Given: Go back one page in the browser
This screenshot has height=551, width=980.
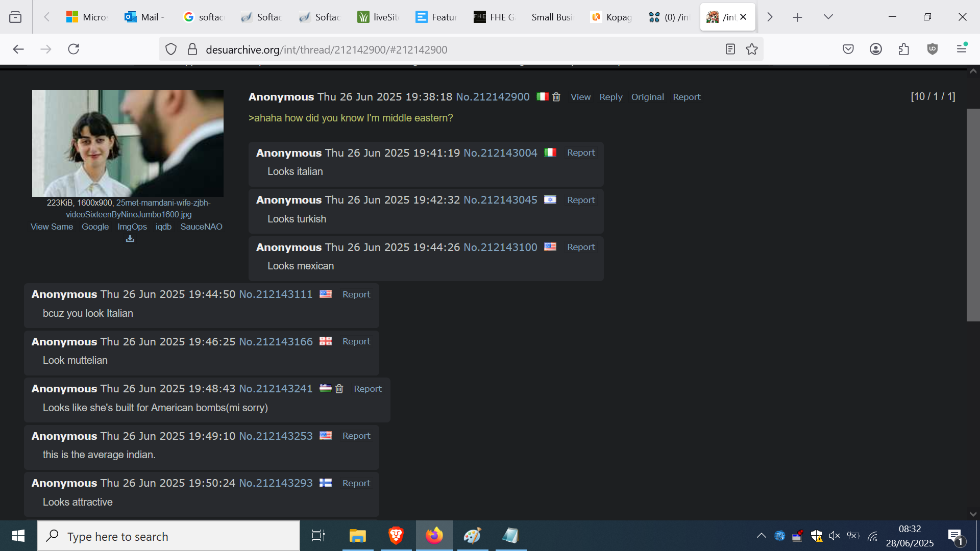Looking at the screenshot, I should tap(18, 49).
